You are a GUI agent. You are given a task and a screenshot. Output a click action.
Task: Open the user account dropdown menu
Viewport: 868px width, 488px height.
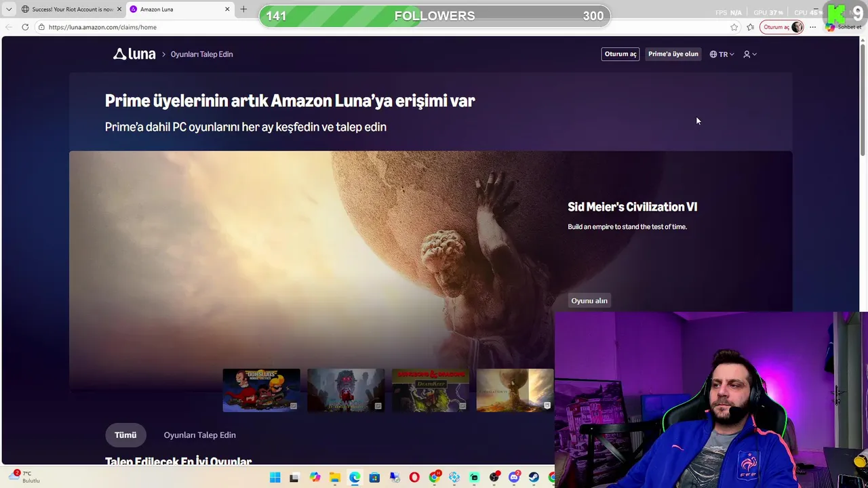tap(750, 54)
